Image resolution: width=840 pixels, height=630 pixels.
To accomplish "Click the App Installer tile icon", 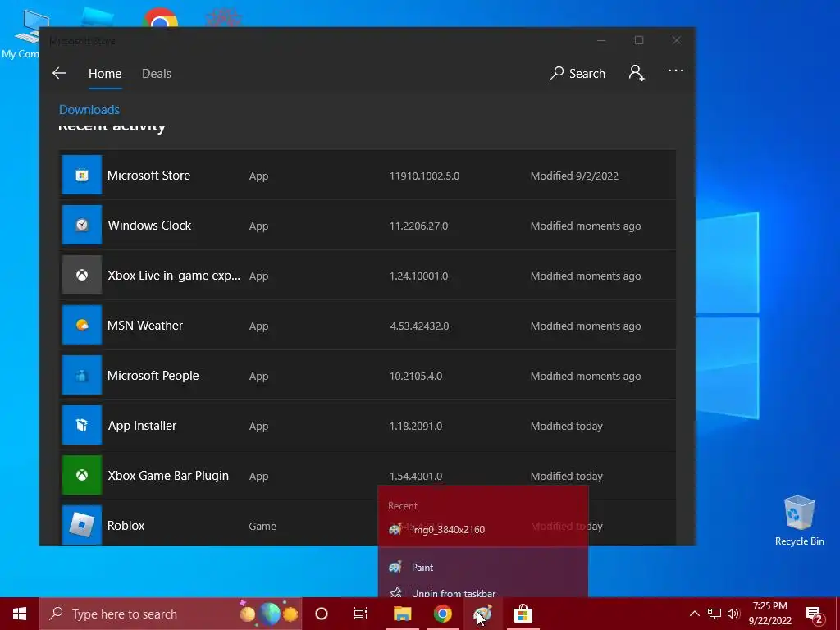I will (x=82, y=426).
